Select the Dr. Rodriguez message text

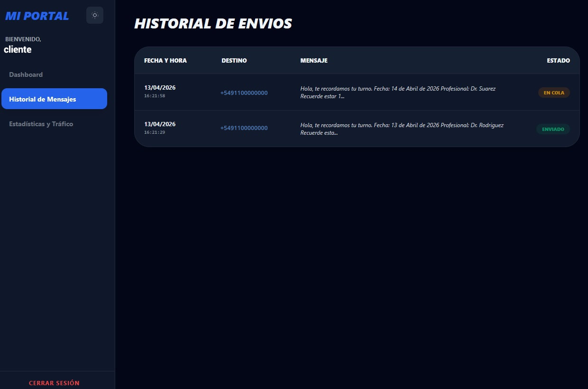point(402,129)
